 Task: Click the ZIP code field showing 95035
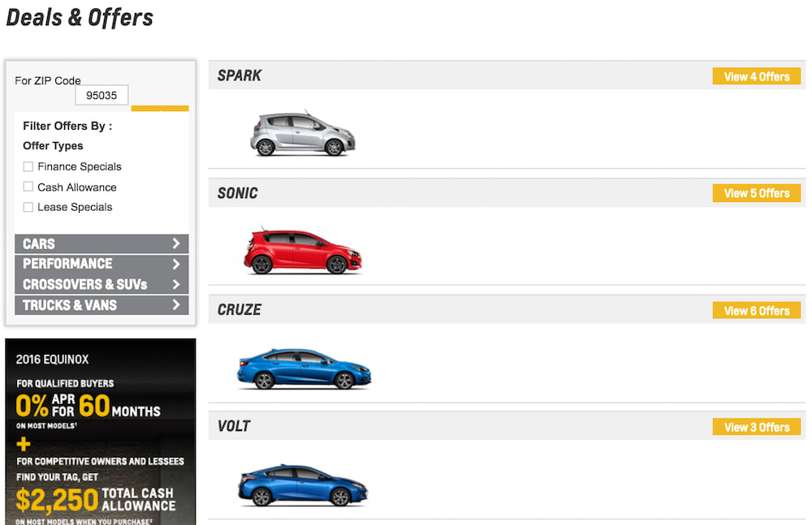pyautogui.click(x=101, y=95)
